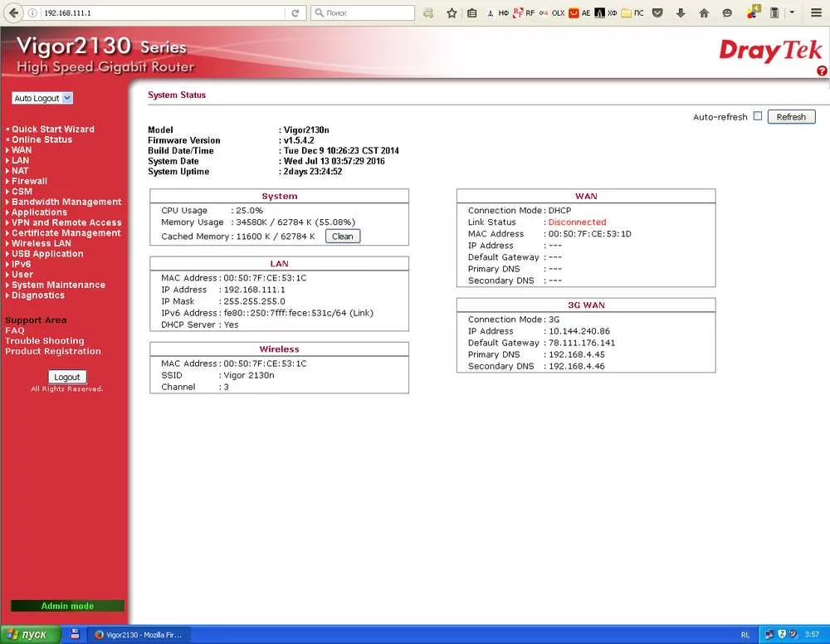Reload the page with the address bar refresh icon
830x644 pixels.
coord(295,13)
